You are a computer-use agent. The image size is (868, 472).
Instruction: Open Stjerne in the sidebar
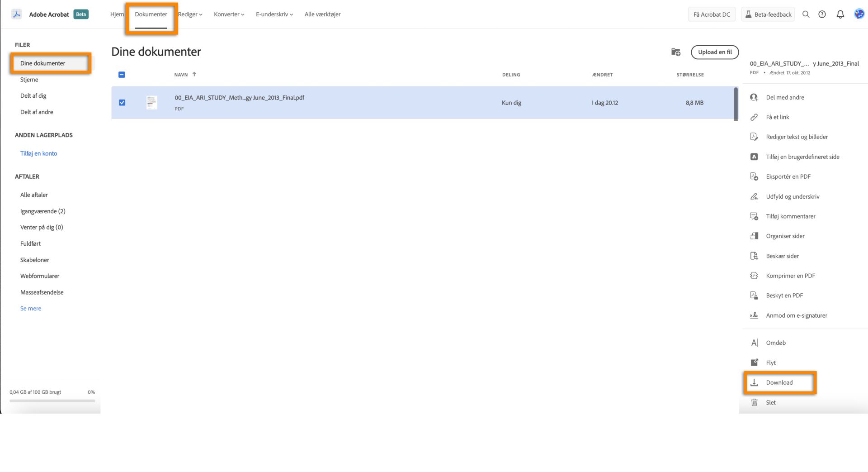pyautogui.click(x=29, y=80)
